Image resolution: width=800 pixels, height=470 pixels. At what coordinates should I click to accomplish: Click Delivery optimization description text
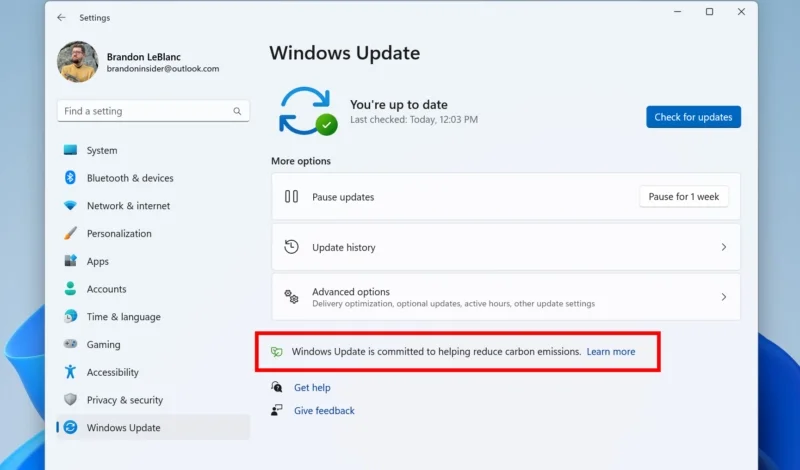click(453, 304)
